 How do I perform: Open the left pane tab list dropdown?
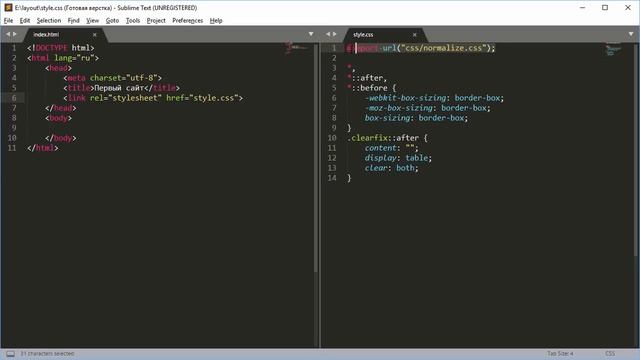pos(311,34)
